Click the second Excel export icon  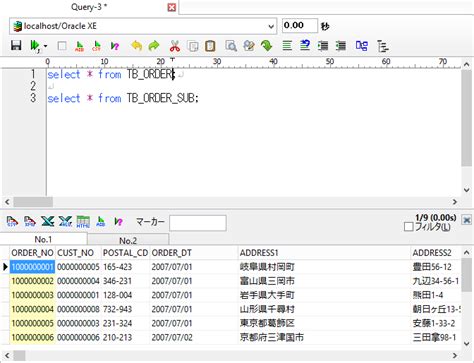pos(65,221)
